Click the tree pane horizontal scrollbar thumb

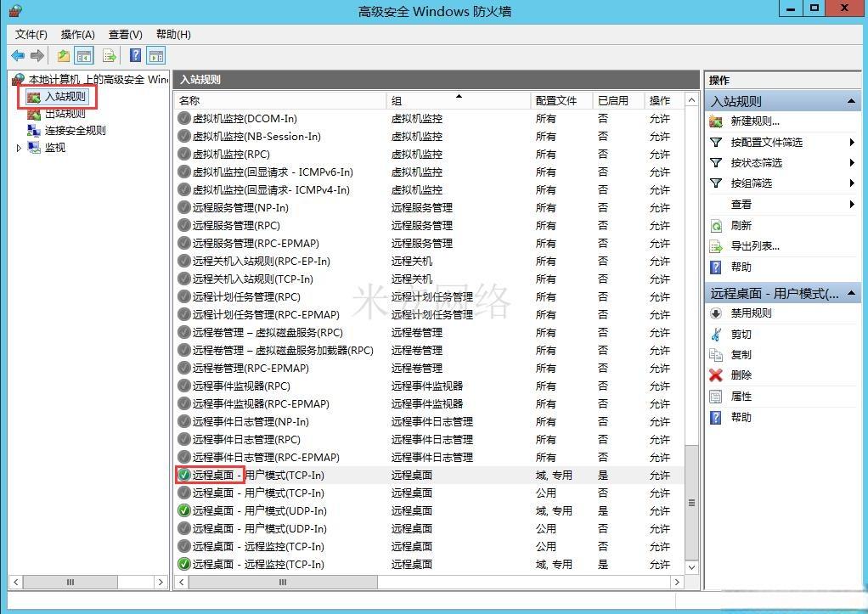coord(70,582)
